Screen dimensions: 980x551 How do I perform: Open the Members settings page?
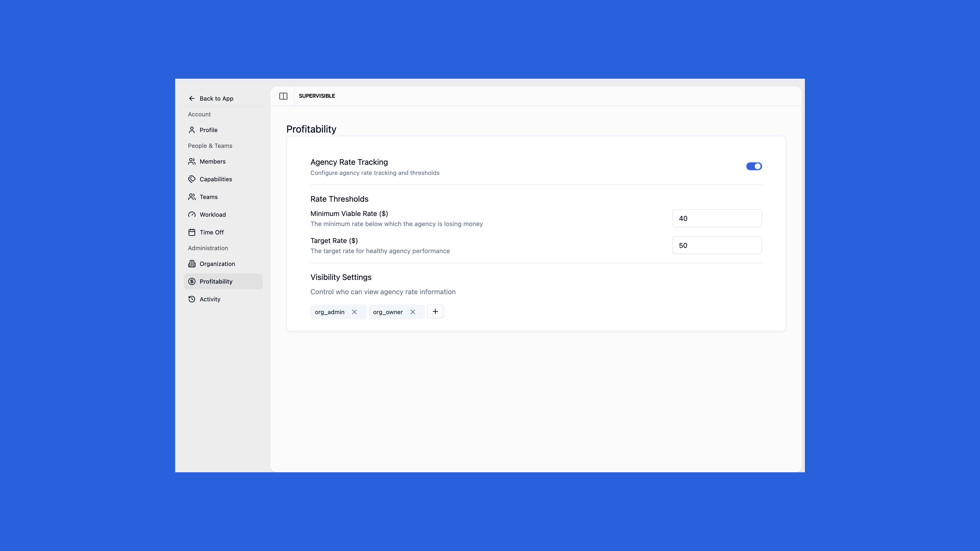point(212,162)
